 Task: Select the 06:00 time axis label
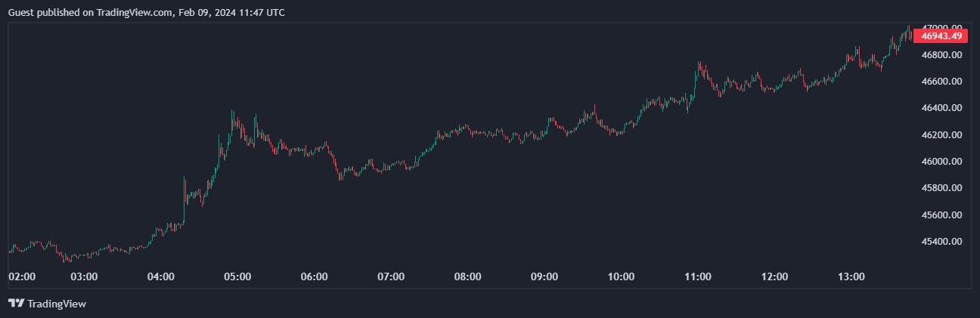[314, 277]
